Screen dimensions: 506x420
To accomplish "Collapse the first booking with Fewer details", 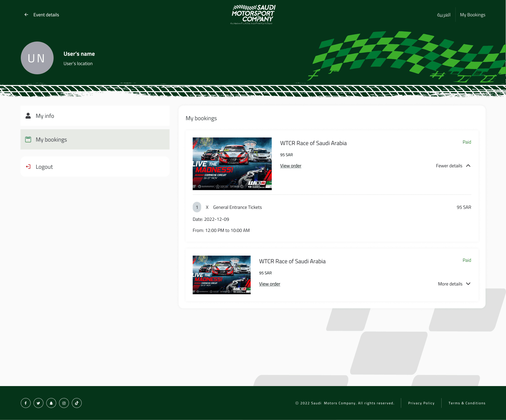I will pos(453,166).
